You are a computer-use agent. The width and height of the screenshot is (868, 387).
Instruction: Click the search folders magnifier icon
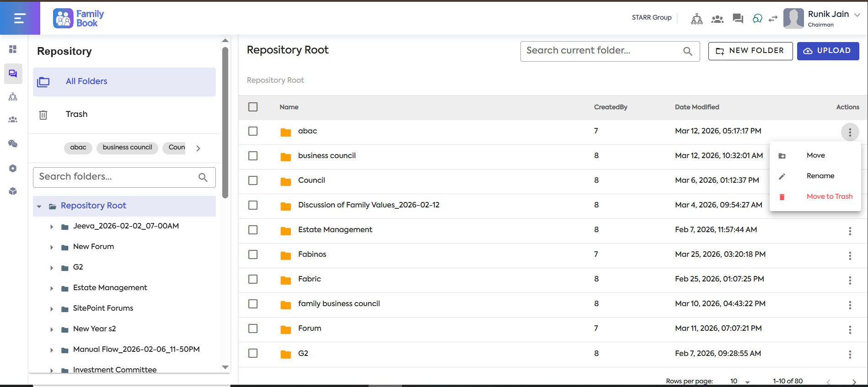click(x=203, y=177)
